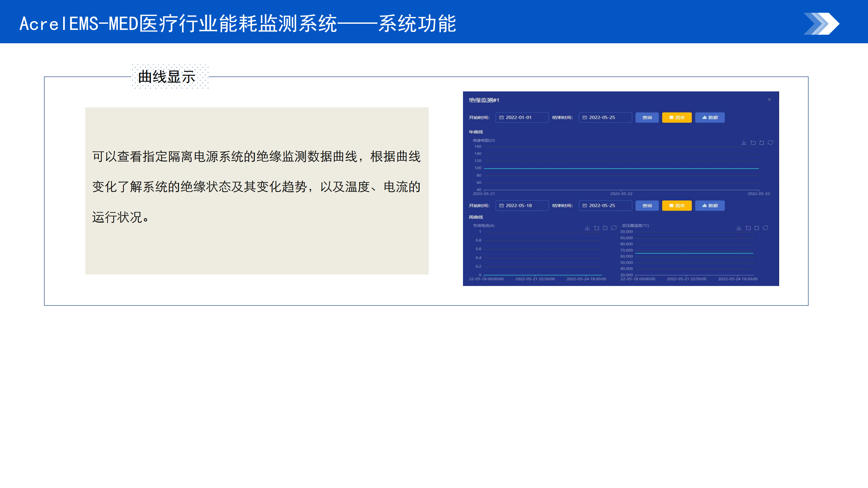Viewport: 868px width, 488px height.
Task: Click the zoom-area icon on 负荷电流 chart
Action: click(x=596, y=228)
